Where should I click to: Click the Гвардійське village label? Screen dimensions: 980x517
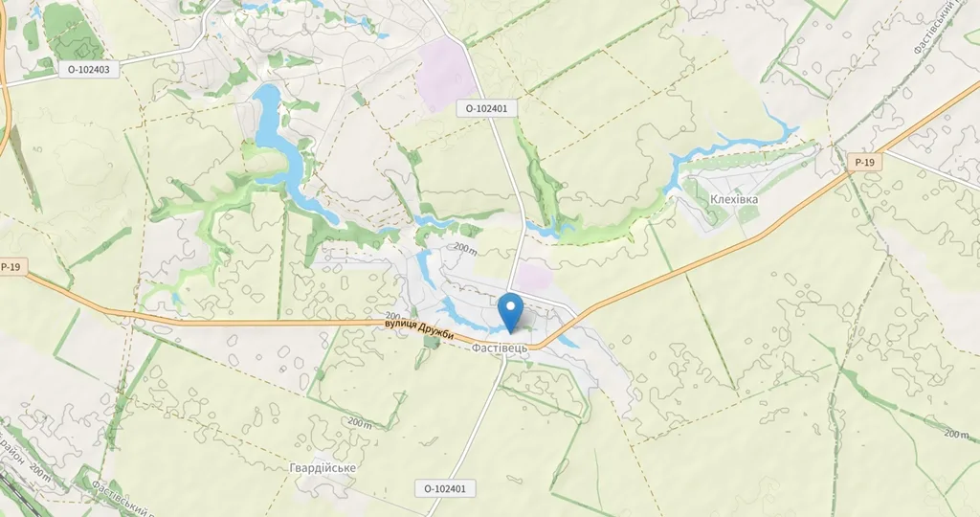pyautogui.click(x=323, y=467)
